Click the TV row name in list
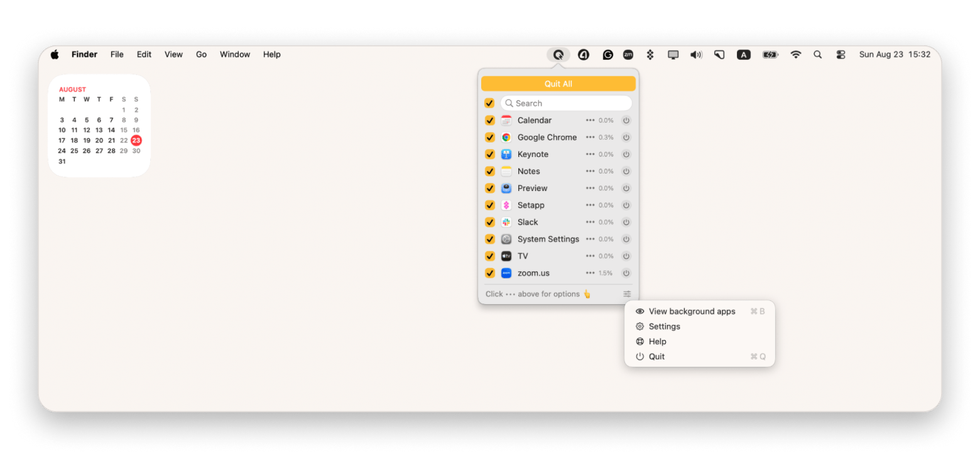The image size is (980, 470). pyautogui.click(x=523, y=256)
